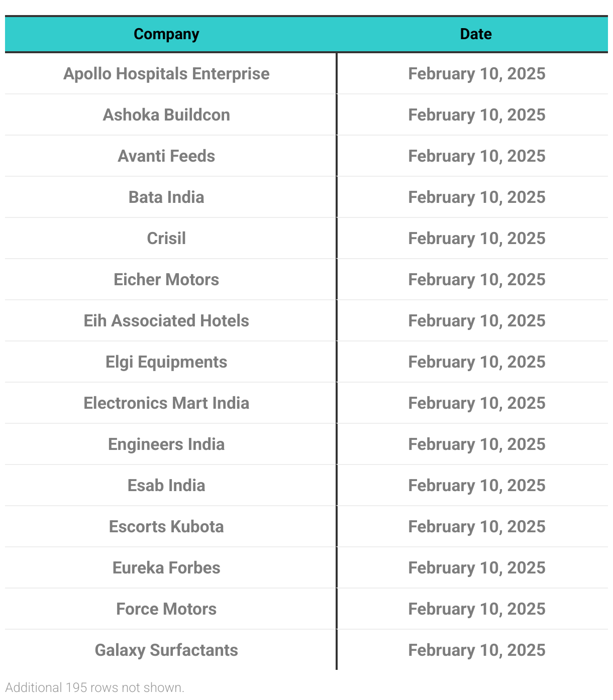Select the Bata India cell
This screenshot has height=700, width=613.
point(166,197)
